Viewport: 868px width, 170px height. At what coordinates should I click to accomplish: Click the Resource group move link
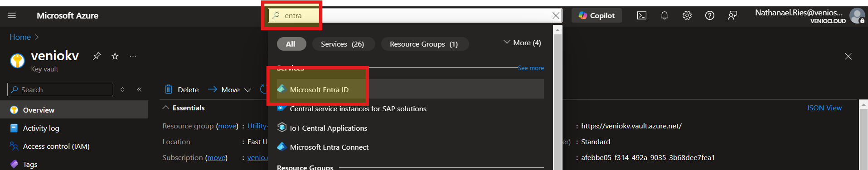pos(227,126)
